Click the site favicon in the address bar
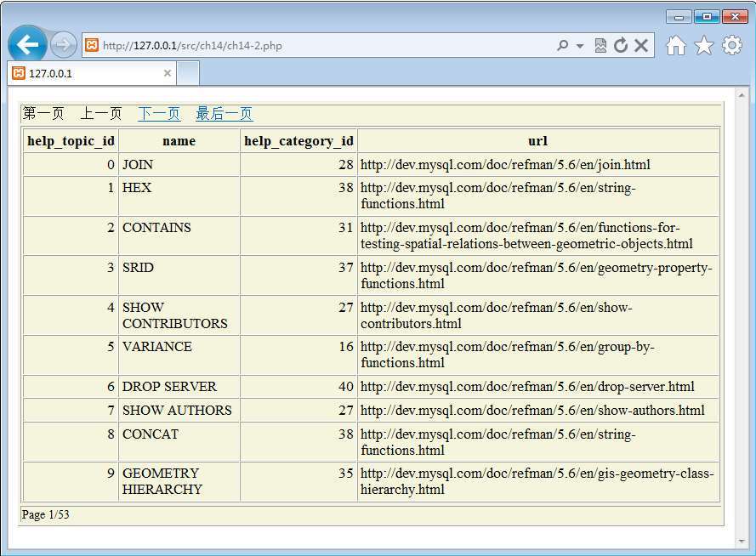756x556 pixels. point(92,45)
